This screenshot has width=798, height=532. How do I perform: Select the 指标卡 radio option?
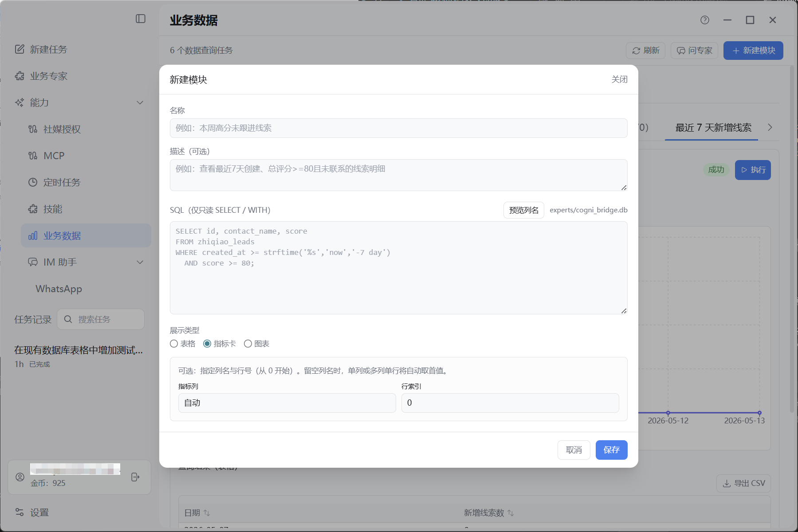(207, 344)
